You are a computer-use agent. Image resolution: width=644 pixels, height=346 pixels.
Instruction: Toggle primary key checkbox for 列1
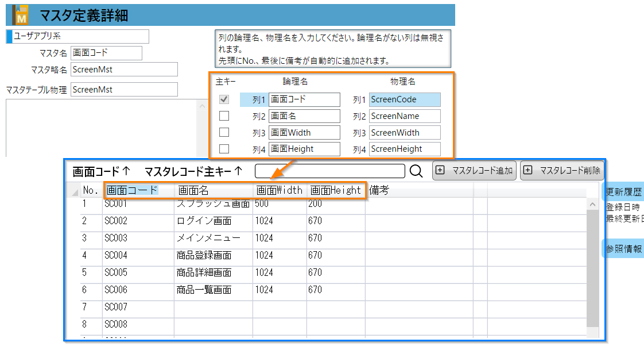(224, 99)
